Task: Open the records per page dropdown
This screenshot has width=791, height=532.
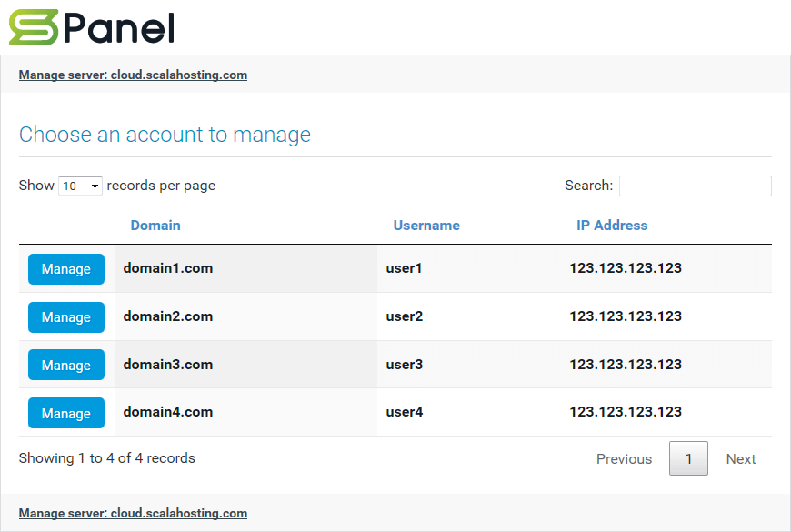Action: pos(80,186)
